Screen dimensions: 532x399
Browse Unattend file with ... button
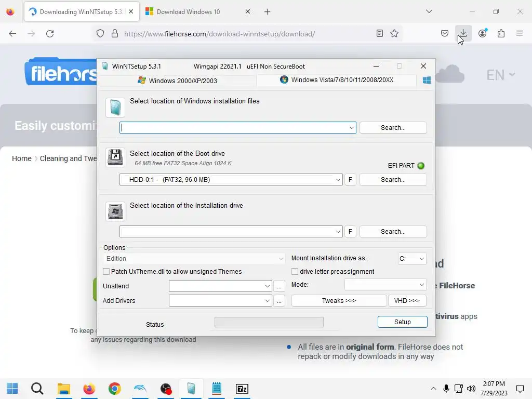click(x=279, y=286)
